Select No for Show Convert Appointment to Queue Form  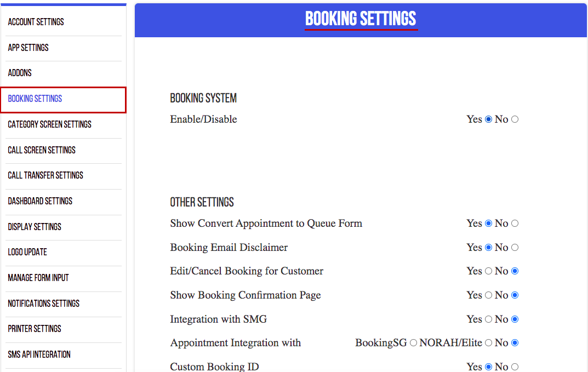[515, 224]
